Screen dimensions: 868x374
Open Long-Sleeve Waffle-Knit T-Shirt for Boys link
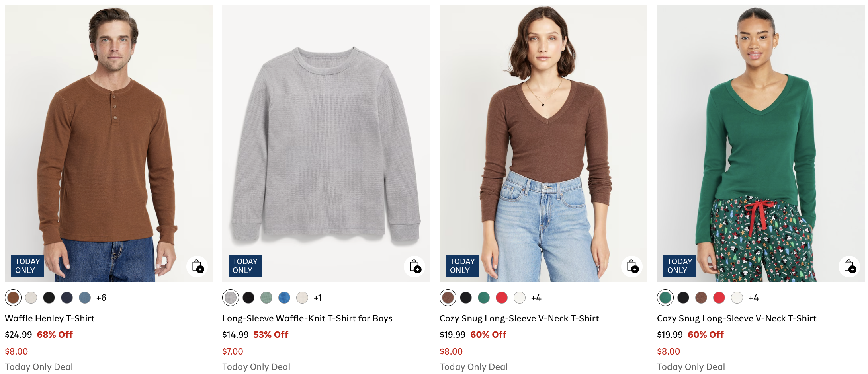[307, 318]
